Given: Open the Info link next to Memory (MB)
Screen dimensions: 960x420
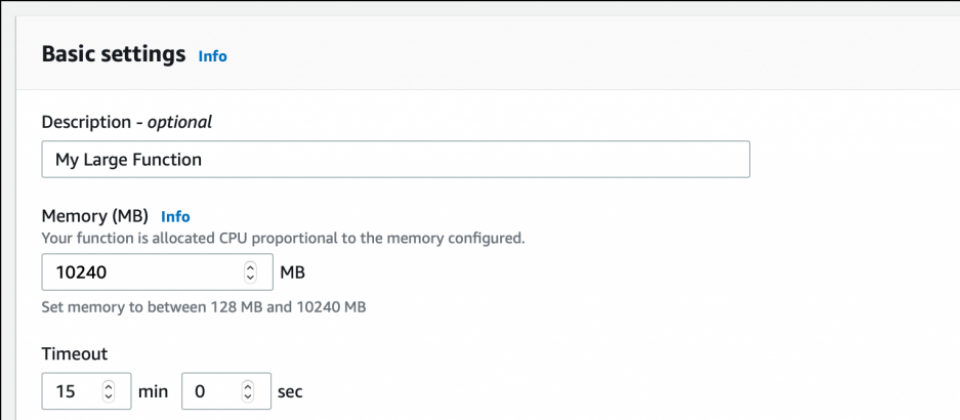Looking at the screenshot, I should coord(175,217).
